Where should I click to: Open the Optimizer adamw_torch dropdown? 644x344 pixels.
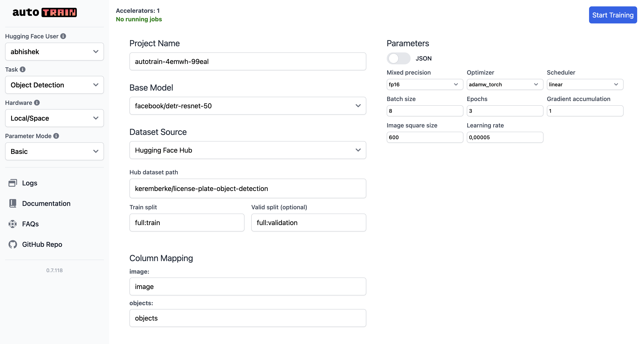click(505, 85)
